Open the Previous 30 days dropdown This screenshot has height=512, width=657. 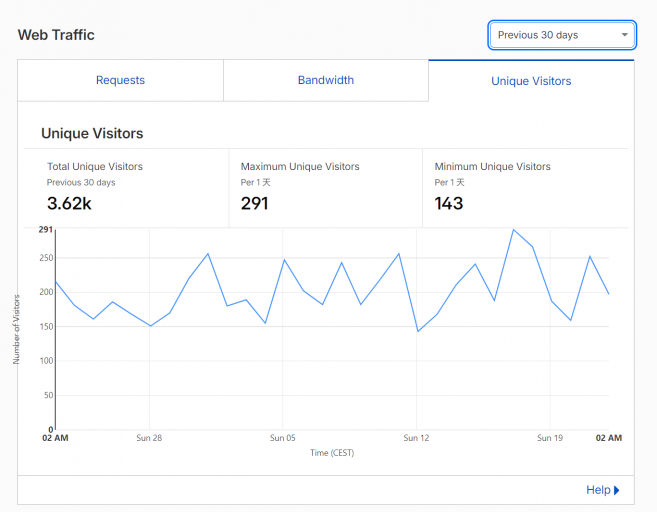(562, 35)
